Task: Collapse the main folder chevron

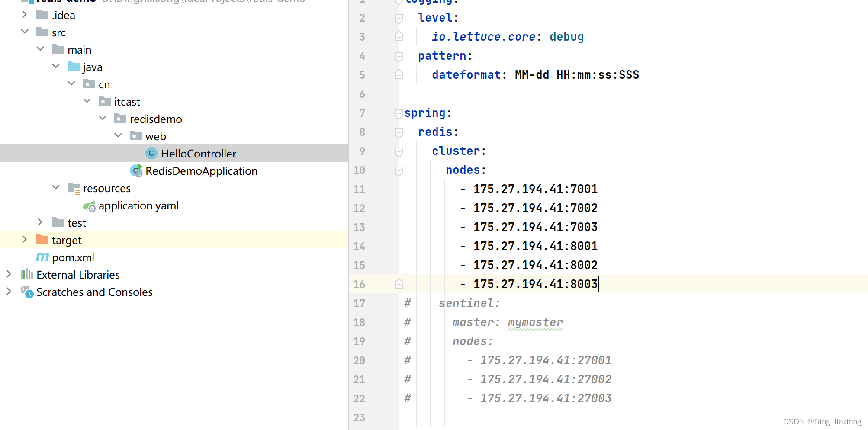Action: click(x=40, y=49)
